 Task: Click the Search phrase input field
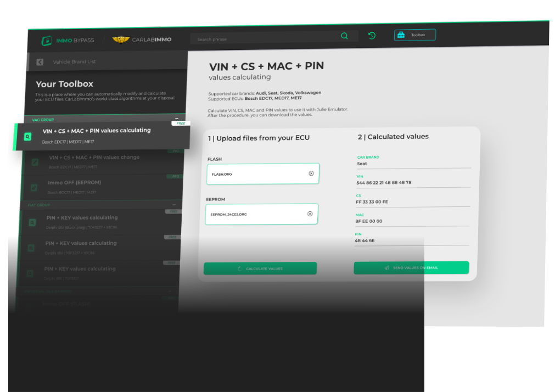[274, 38]
